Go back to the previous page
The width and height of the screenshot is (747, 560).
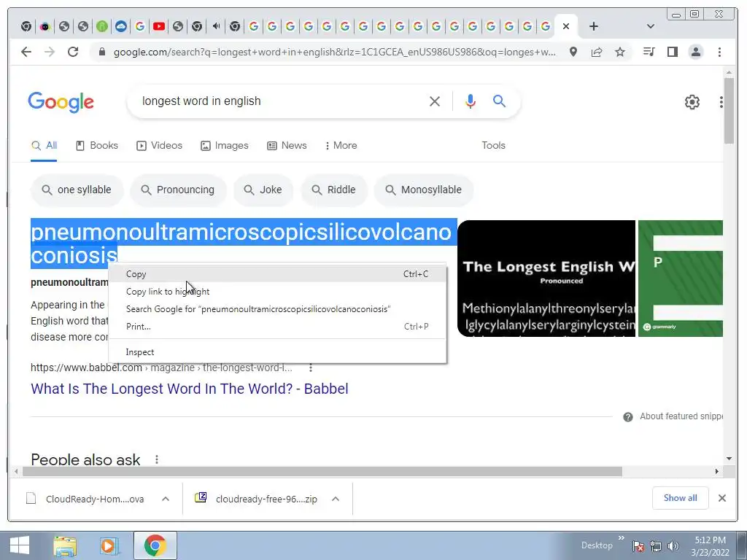pyautogui.click(x=26, y=52)
